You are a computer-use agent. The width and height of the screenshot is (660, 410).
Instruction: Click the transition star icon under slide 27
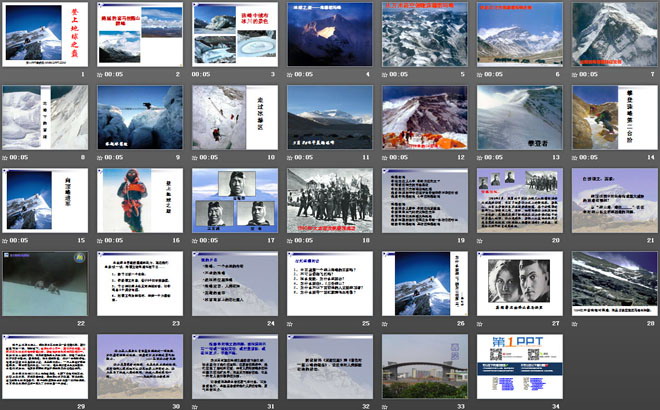tap(479, 324)
